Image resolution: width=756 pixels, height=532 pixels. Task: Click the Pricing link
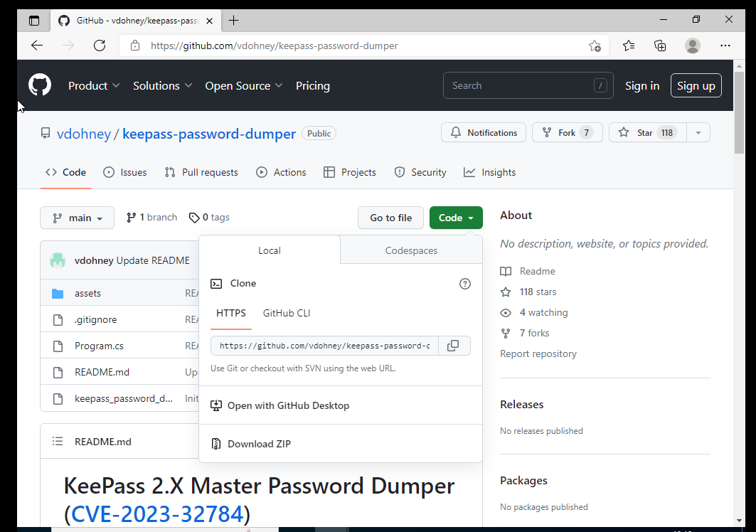pyautogui.click(x=312, y=86)
